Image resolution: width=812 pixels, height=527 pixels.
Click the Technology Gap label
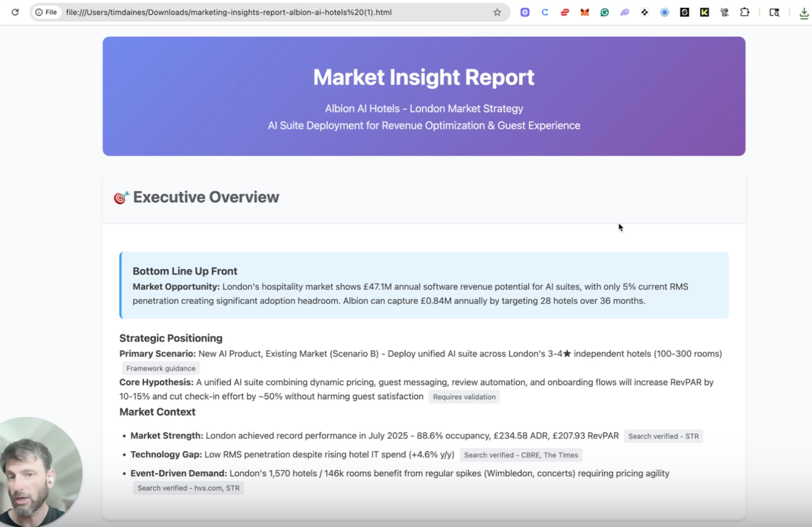tap(166, 455)
